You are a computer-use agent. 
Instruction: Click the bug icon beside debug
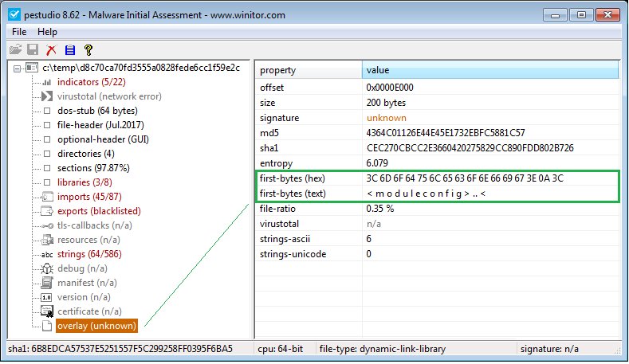pos(47,268)
